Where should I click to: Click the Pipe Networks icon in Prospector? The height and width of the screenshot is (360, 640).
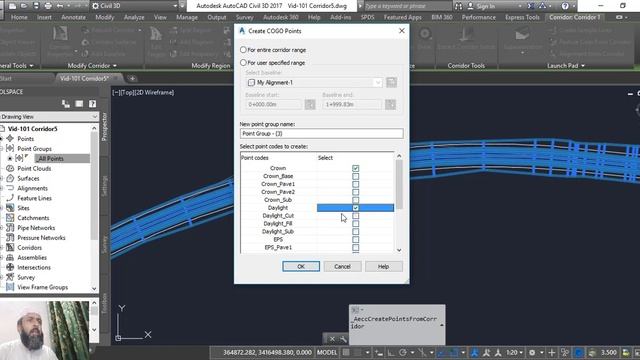pyautogui.click(x=10, y=228)
